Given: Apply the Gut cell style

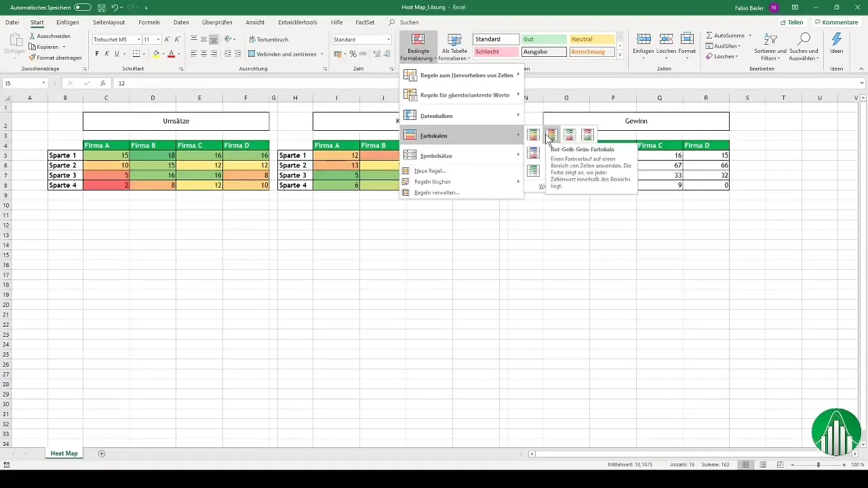Looking at the screenshot, I should (545, 39).
